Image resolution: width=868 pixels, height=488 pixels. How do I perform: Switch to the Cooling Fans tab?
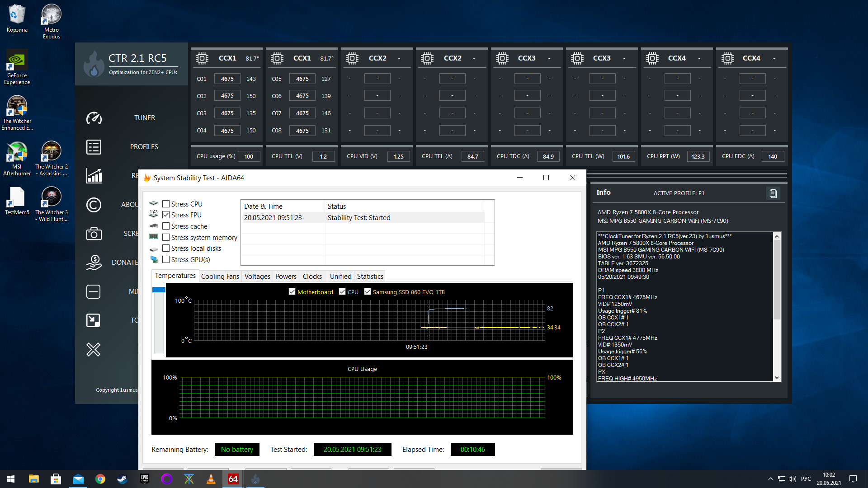220,276
